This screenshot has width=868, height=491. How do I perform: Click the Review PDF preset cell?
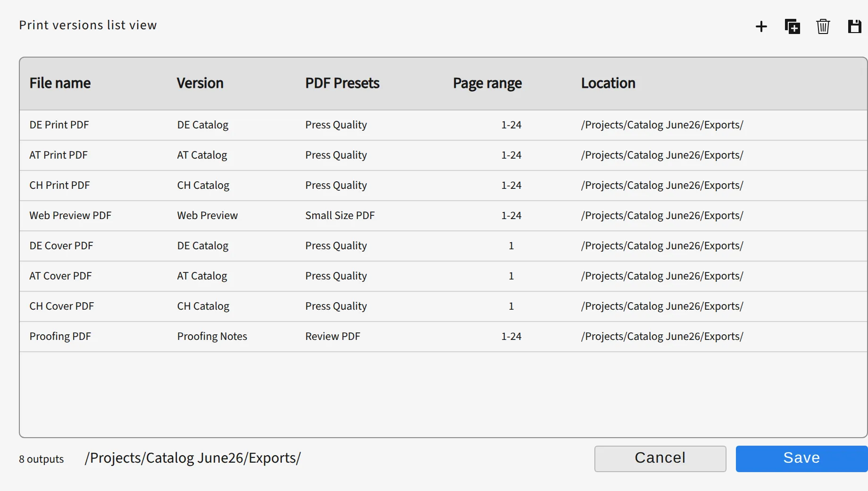coord(333,337)
